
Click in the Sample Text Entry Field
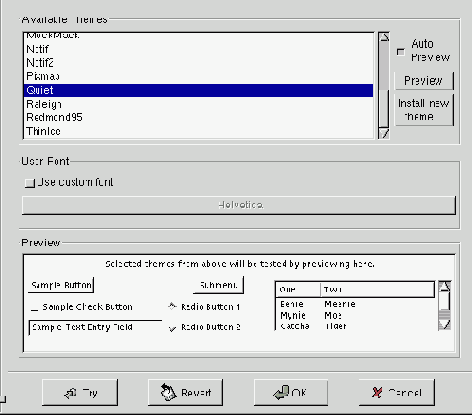point(95,327)
